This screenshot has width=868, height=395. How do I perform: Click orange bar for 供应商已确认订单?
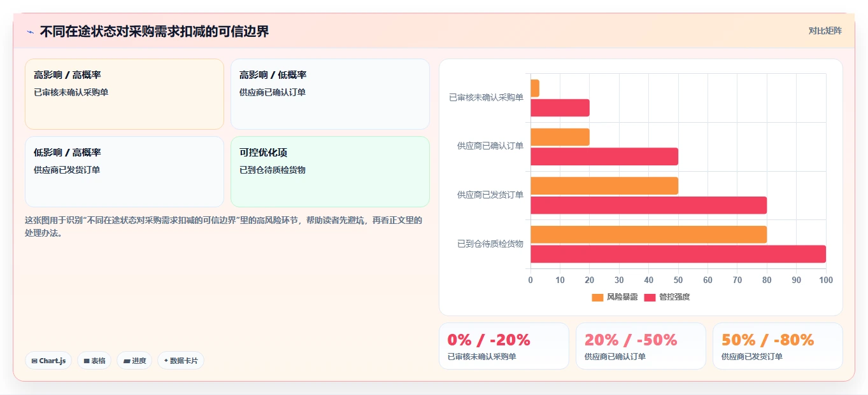[560, 137]
